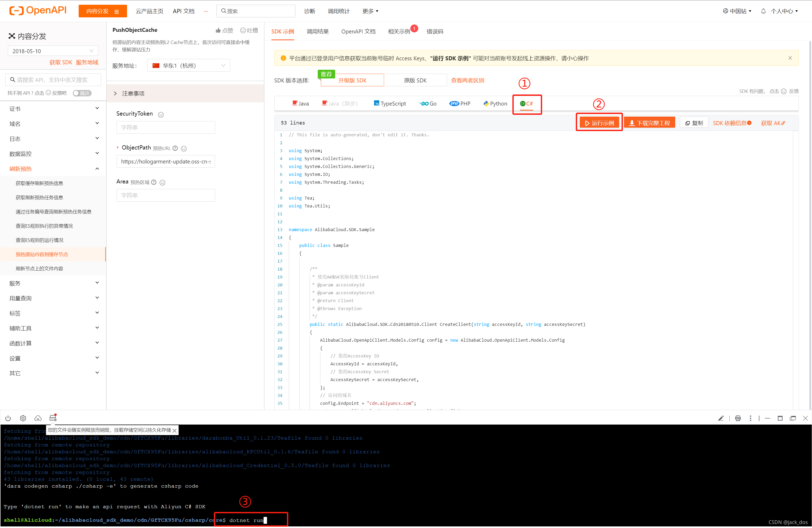Switch to the 调用结果 tab
Screen dimensions: 812x528
pyautogui.click(x=317, y=31)
